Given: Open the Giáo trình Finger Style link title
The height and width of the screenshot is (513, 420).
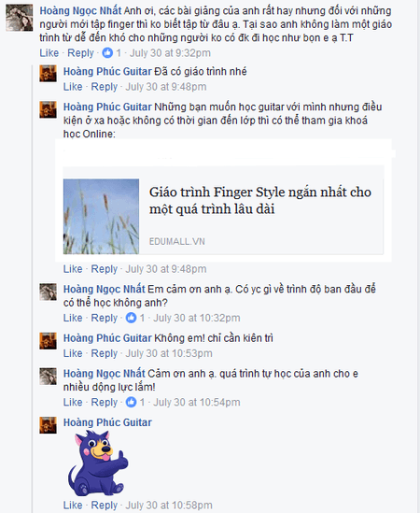Looking at the screenshot, I should [x=260, y=200].
